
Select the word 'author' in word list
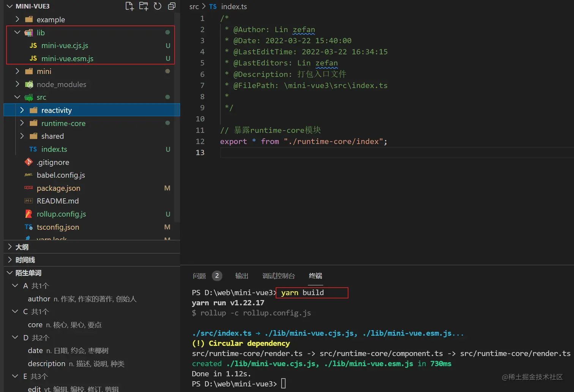click(39, 299)
